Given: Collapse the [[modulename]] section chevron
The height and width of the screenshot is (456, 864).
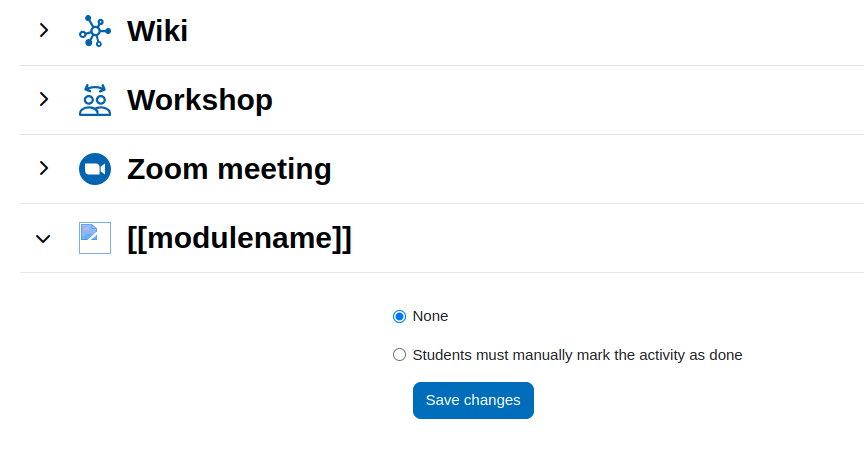Looking at the screenshot, I should coord(43,239).
